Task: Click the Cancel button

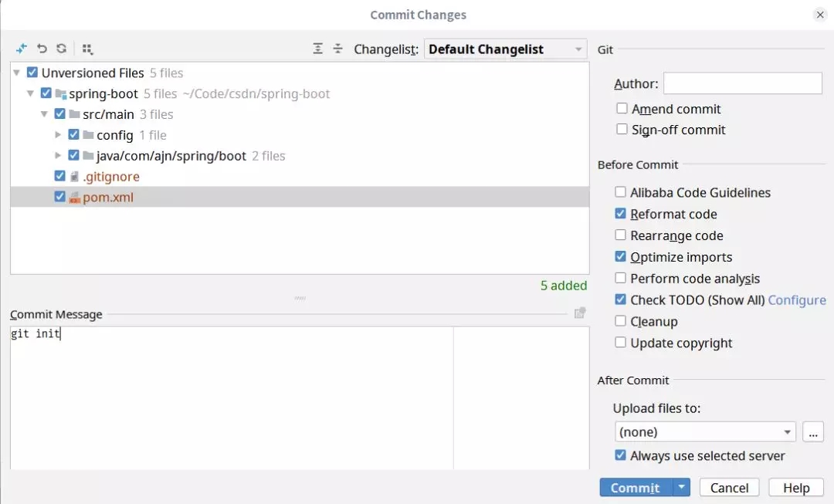Action: coord(729,488)
